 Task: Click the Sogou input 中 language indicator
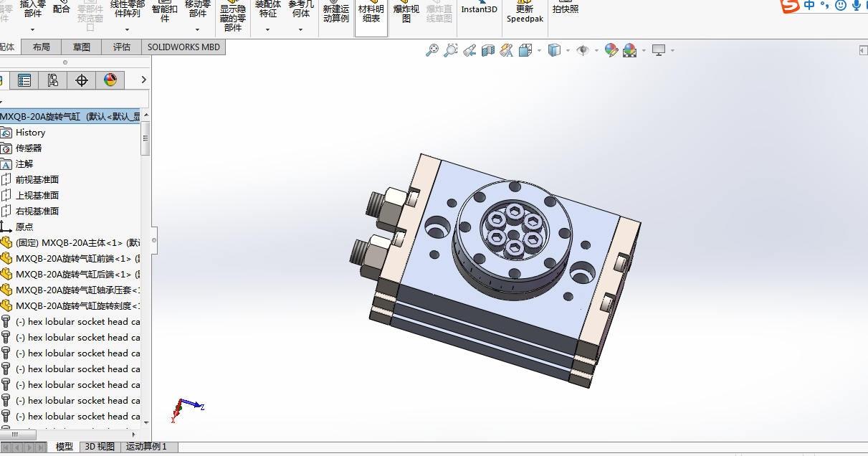point(809,6)
